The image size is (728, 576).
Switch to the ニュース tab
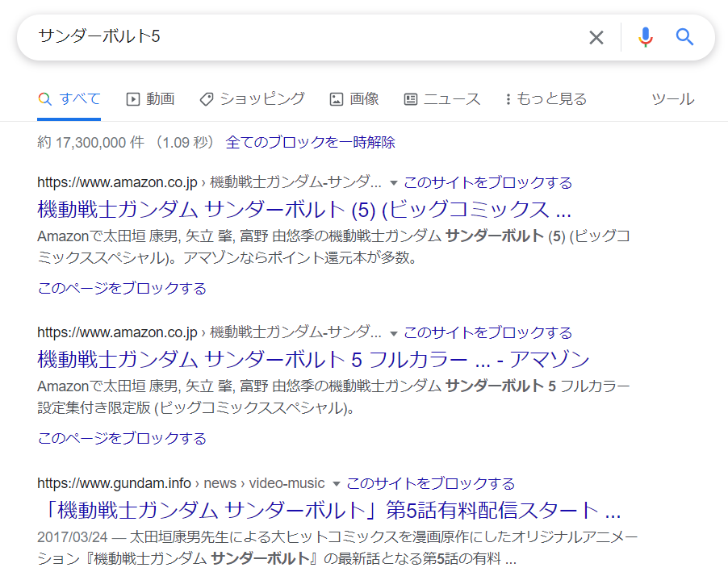coord(442,99)
